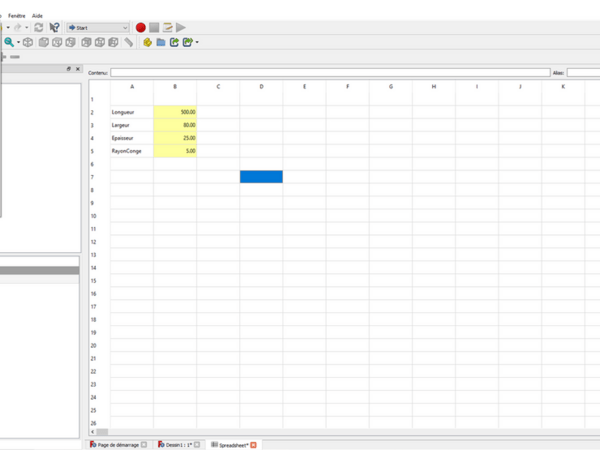Screen dimensions: 600x450
Task: Click the measure distance ruler icon
Action: pos(129,43)
